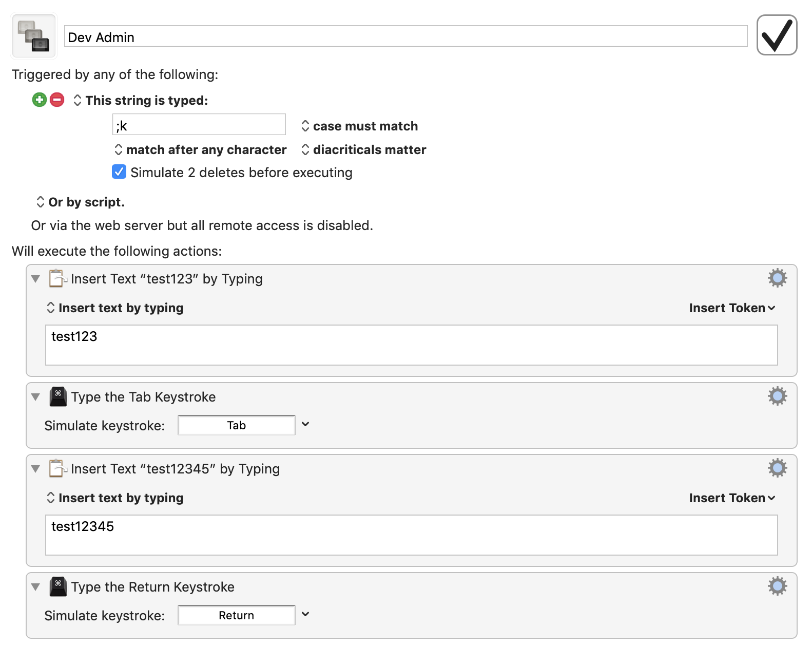Open keystroke dropdown next to Return field
The width and height of the screenshot is (812, 646).
click(305, 614)
